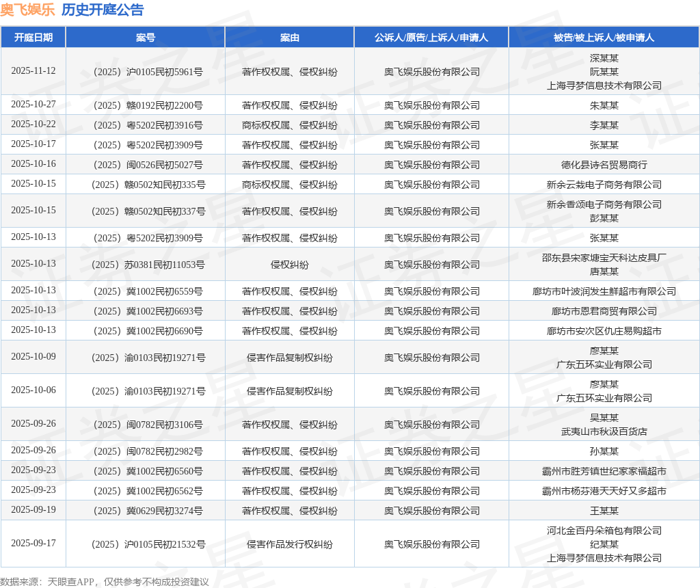Click the 数据来源 footer note
The width and height of the screenshot is (700, 588).
[105, 582]
